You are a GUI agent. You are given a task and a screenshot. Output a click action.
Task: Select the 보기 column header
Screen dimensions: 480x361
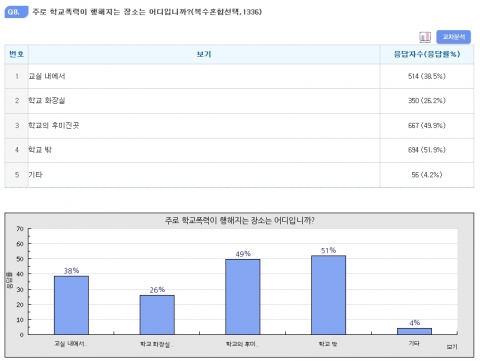tap(204, 54)
